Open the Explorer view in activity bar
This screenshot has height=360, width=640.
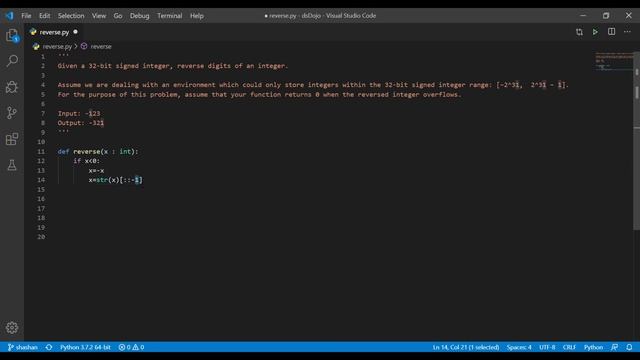coord(12,36)
